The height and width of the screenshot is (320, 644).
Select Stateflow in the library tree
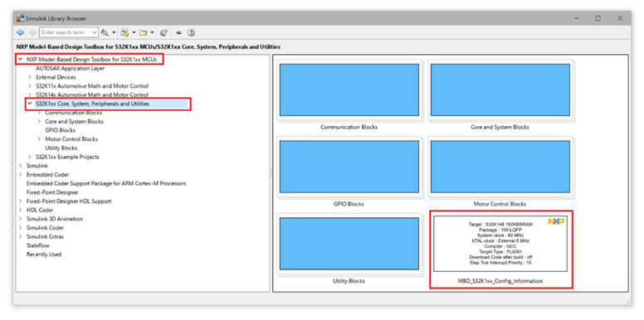pyautogui.click(x=38, y=245)
